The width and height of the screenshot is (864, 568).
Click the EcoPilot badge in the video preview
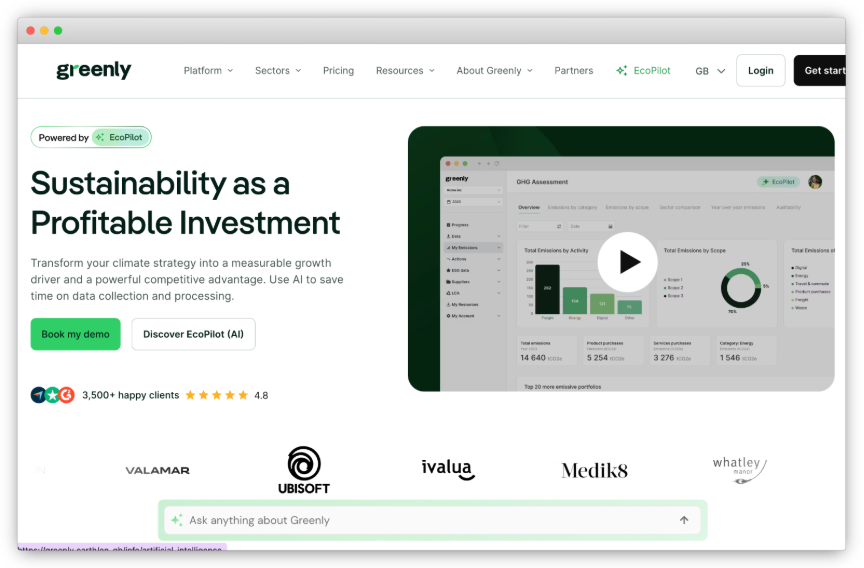click(x=779, y=182)
